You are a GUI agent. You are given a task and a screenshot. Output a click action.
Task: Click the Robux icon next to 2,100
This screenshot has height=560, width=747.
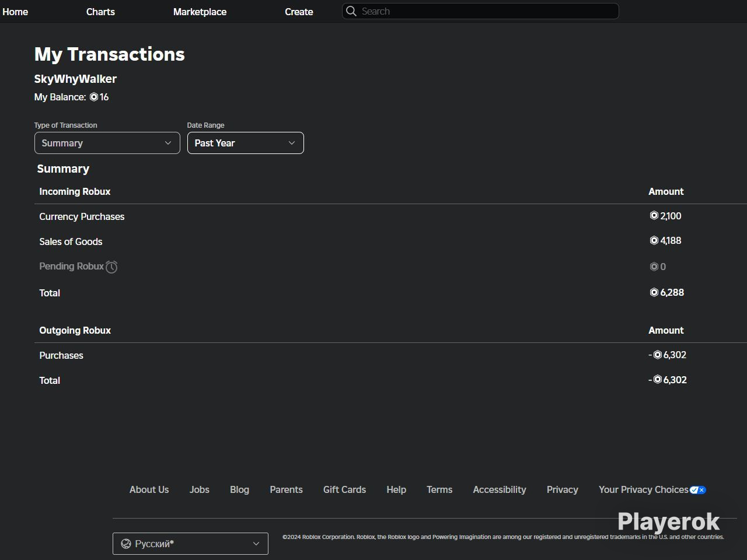654,216
